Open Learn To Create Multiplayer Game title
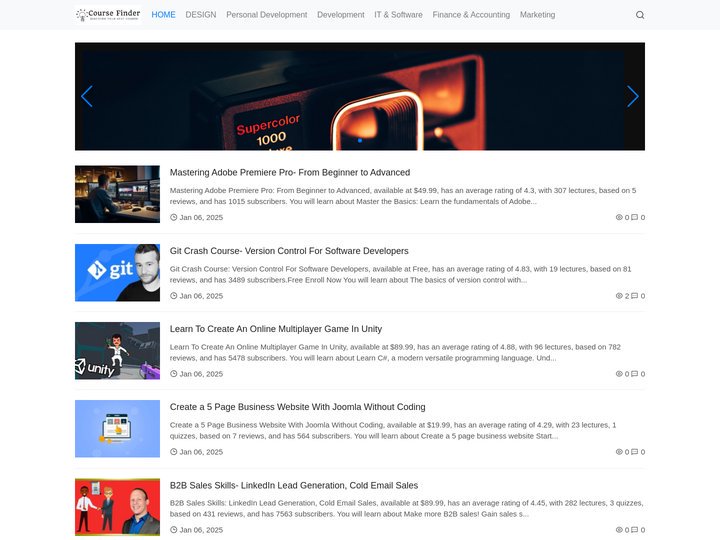The height and width of the screenshot is (540, 720). pos(276,329)
